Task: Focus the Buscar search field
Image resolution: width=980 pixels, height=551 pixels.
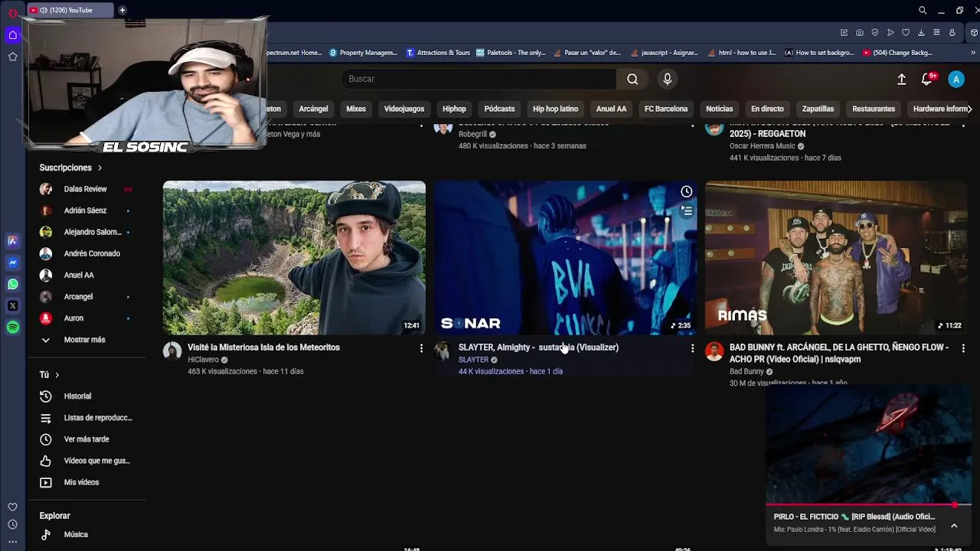Action: (479, 79)
